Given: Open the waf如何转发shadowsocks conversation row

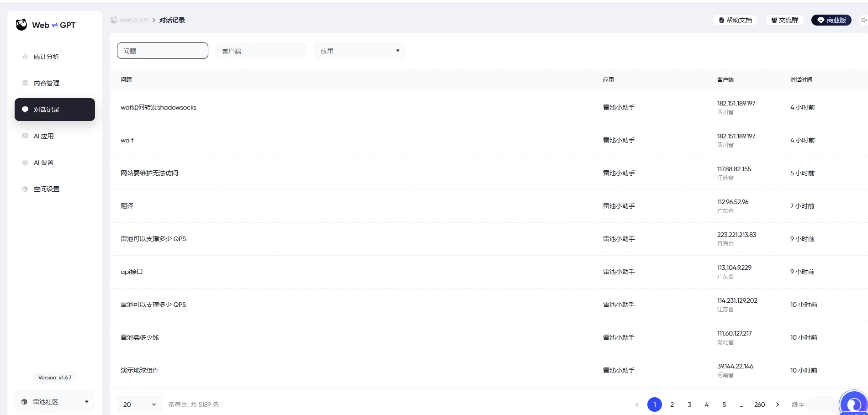Looking at the screenshot, I should tap(489, 108).
